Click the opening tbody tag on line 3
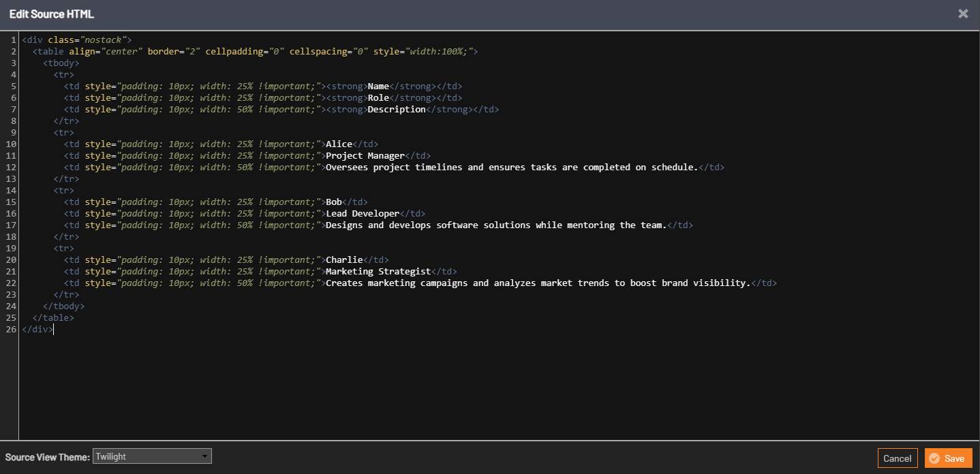 point(61,63)
